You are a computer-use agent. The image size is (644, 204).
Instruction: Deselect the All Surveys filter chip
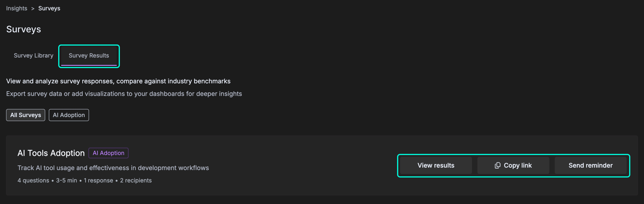(x=25, y=115)
